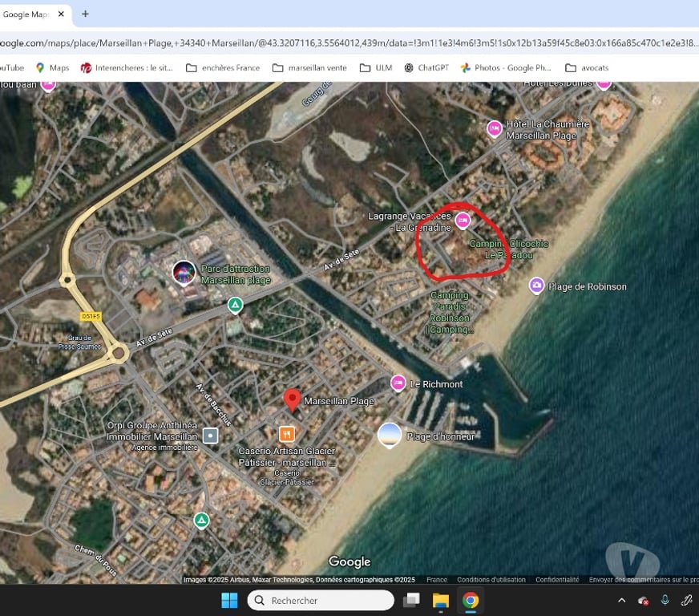This screenshot has width=699, height=616.
Task: Expand the marseillan vente bookmark folder
Action: (309, 68)
